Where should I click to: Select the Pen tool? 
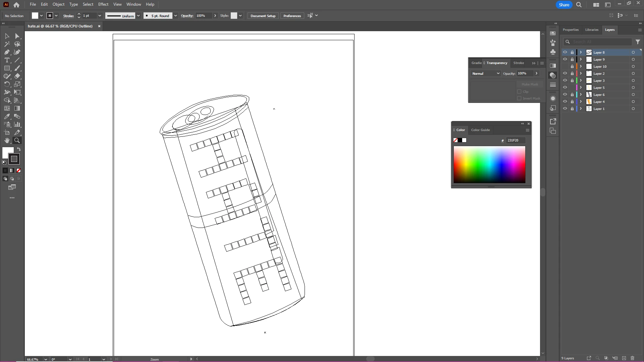pos(7,52)
